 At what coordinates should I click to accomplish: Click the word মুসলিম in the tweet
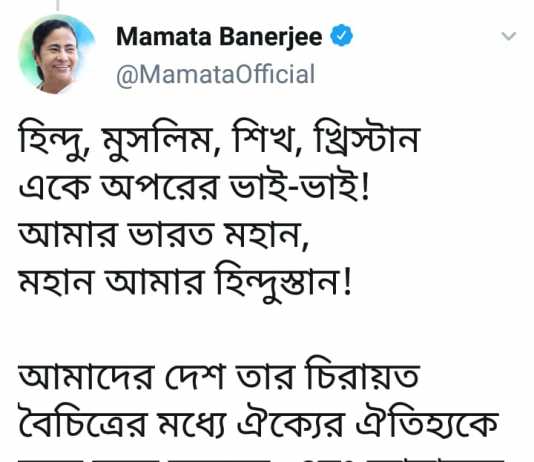pos(158,140)
